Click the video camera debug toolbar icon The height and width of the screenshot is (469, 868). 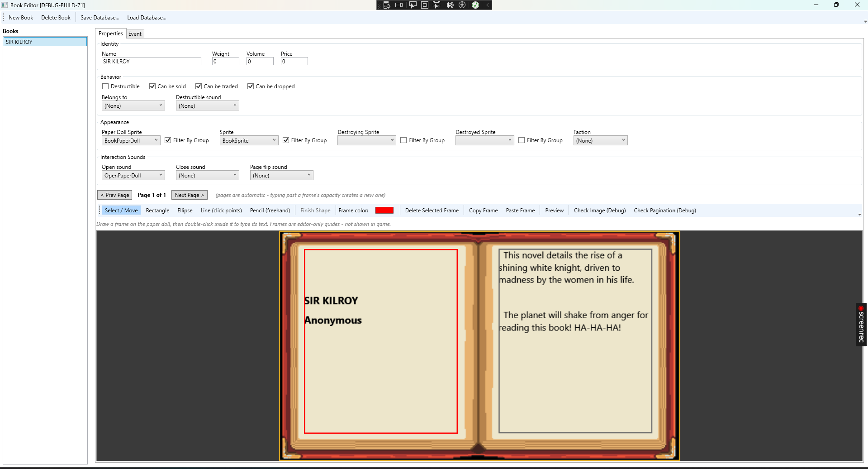399,5
